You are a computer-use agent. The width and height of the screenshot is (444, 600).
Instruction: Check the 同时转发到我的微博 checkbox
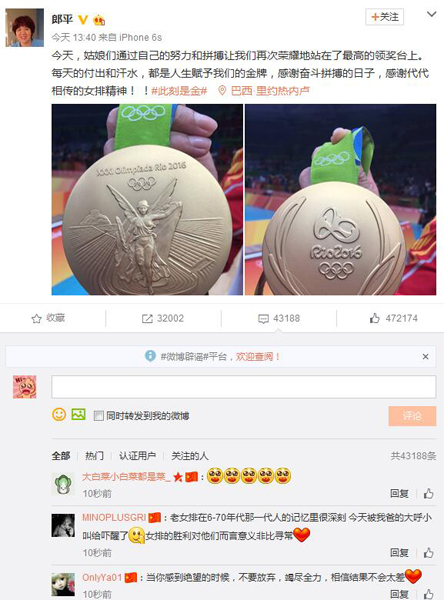(x=98, y=416)
